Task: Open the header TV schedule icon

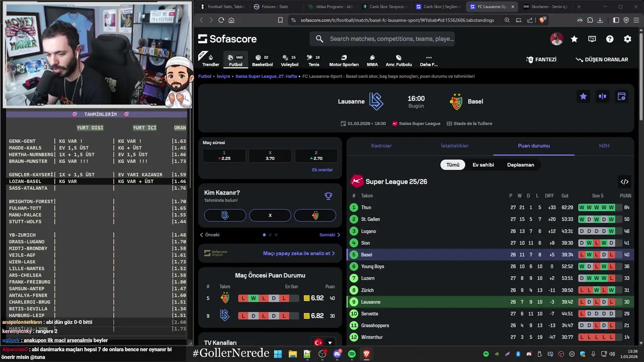Action: point(592,39)
